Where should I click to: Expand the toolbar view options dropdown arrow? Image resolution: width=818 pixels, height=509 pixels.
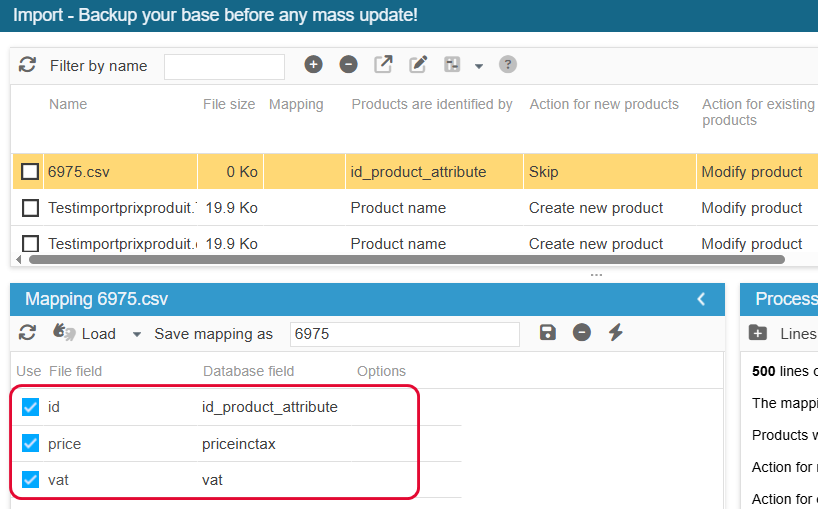pos(479,66)
